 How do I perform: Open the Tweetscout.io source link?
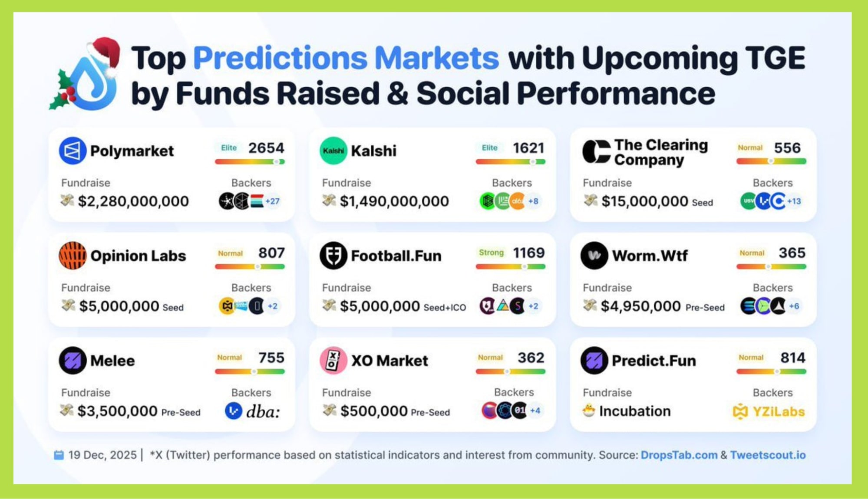tap(767, 455)
